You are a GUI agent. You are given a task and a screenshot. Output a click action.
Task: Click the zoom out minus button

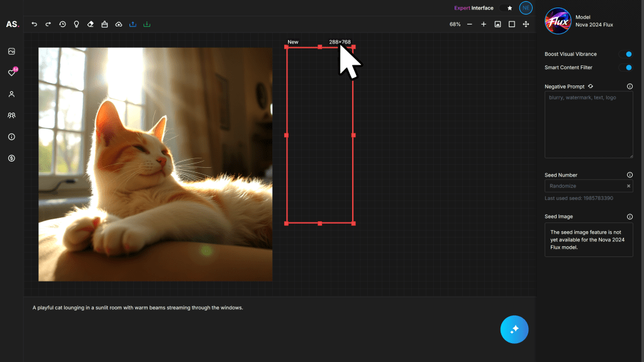469,25
